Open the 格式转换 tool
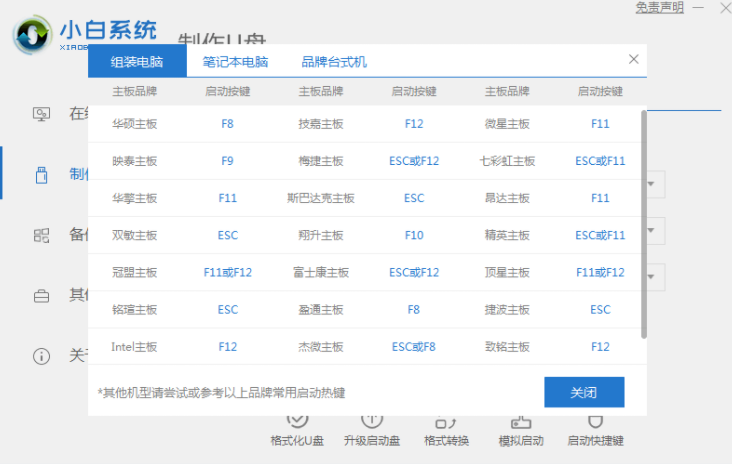 click(x=446, y=421)
